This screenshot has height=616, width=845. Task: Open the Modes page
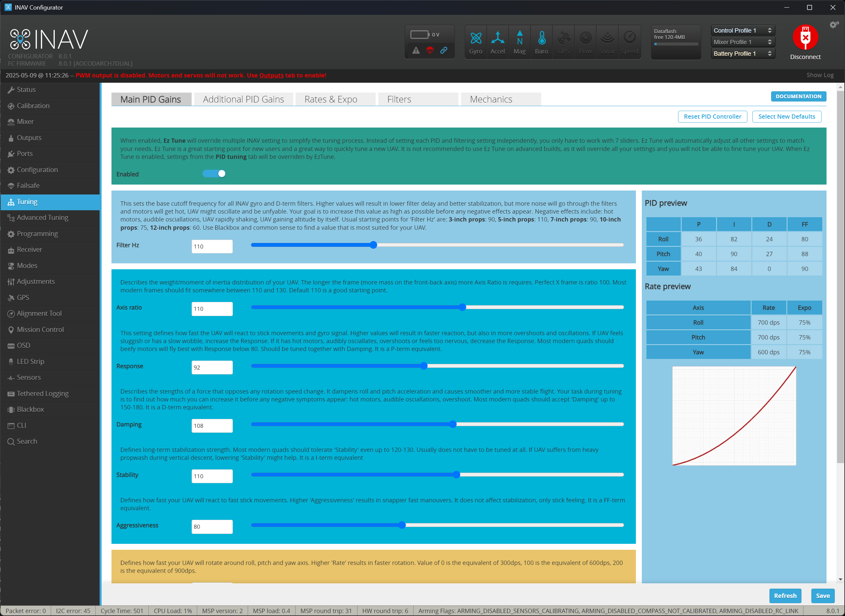pos(50,266)
